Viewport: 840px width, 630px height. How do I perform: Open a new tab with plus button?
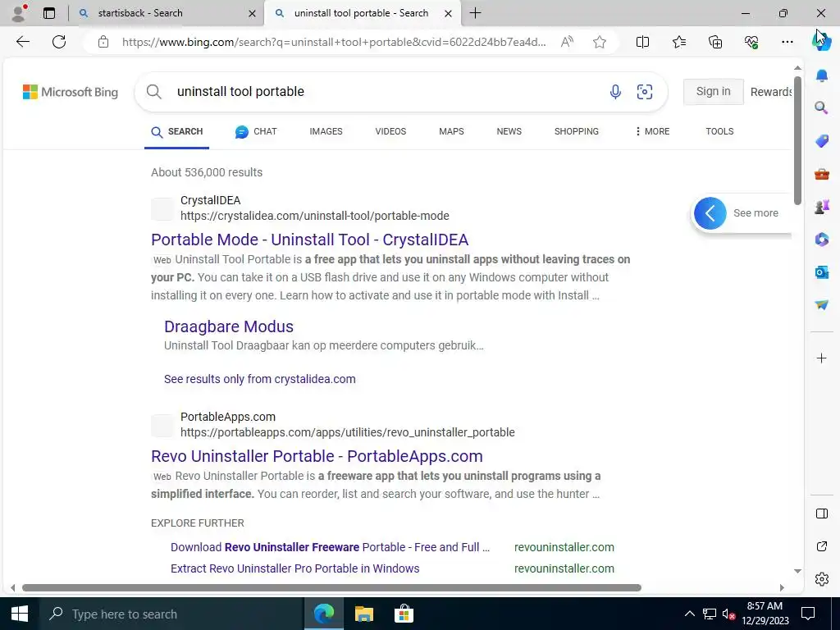475,13
